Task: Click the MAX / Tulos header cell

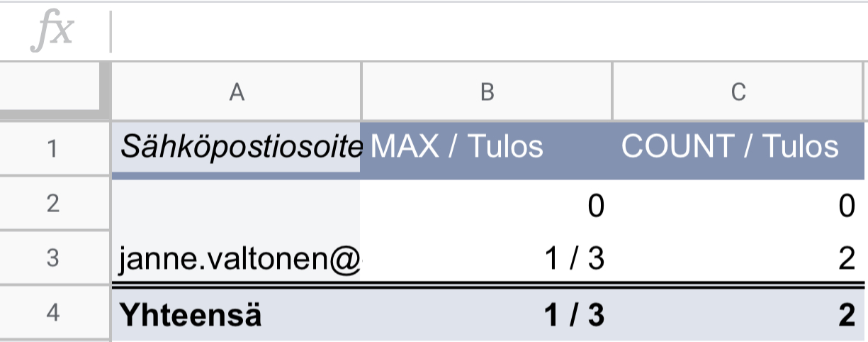Action: pyautogui.click(x=487, y=148)
